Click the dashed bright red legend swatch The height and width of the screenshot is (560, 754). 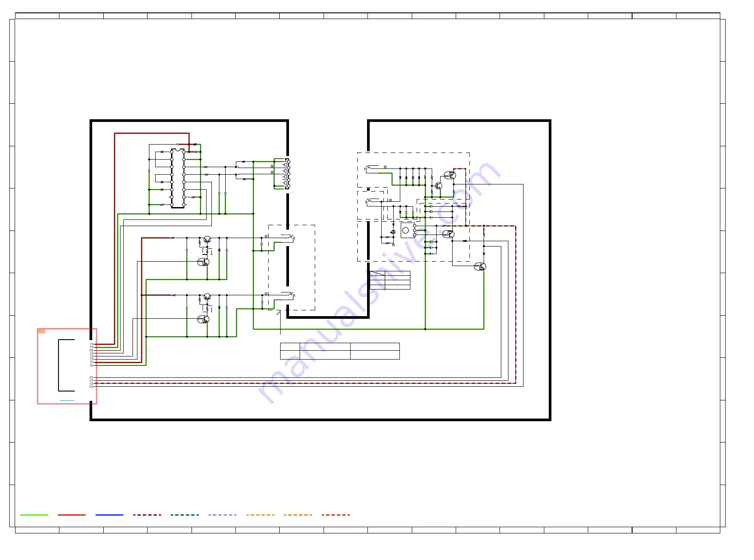coord(336,515)
